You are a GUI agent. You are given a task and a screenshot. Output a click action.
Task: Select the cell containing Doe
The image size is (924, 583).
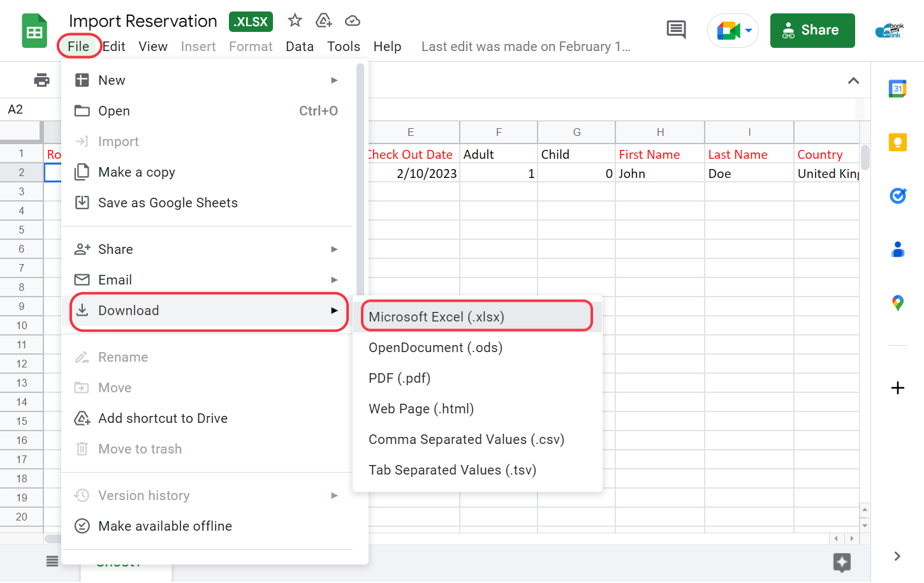749,173
